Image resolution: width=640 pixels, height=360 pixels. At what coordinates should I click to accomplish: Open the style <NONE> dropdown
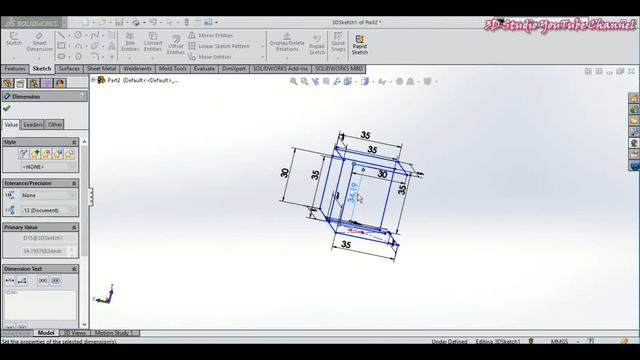click(48, 167)
